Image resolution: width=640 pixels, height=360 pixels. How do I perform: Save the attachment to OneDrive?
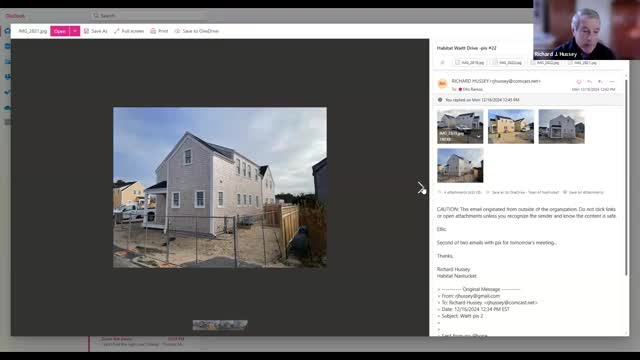pos(197,31)
